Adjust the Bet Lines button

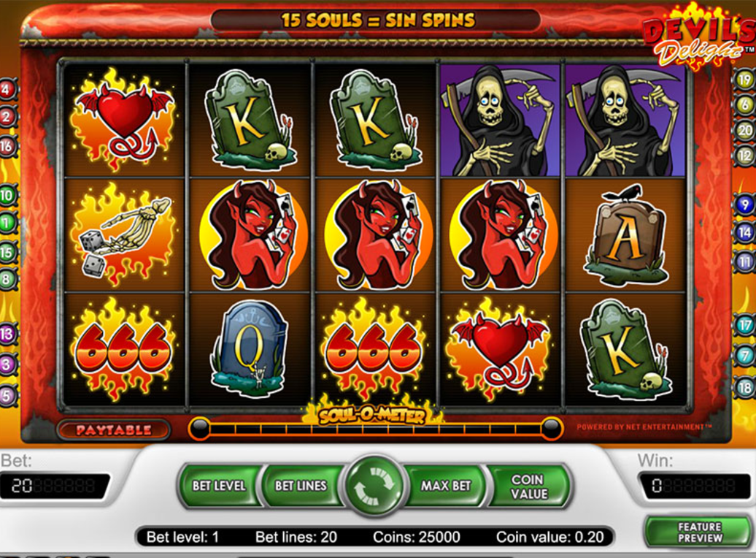[301, 486]
